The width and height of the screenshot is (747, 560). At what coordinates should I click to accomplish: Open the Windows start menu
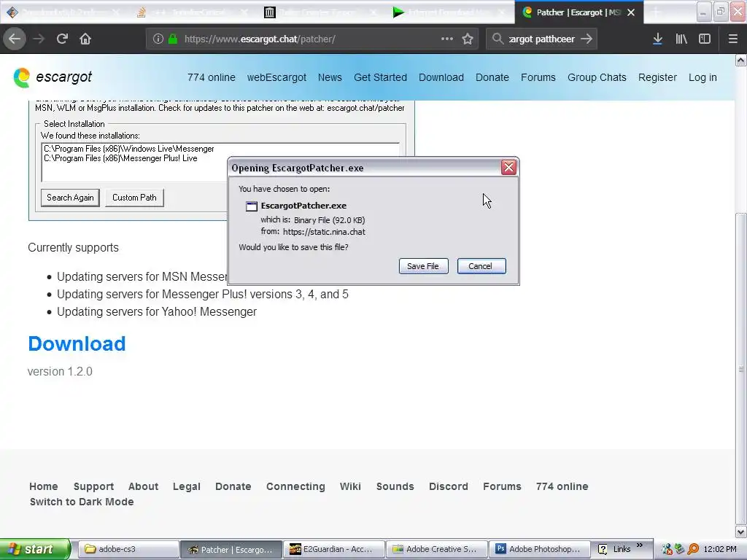coord(35,549)
